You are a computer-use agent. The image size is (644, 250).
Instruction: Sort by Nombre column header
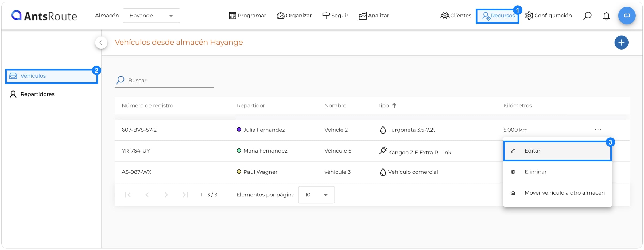click(335, 105)
